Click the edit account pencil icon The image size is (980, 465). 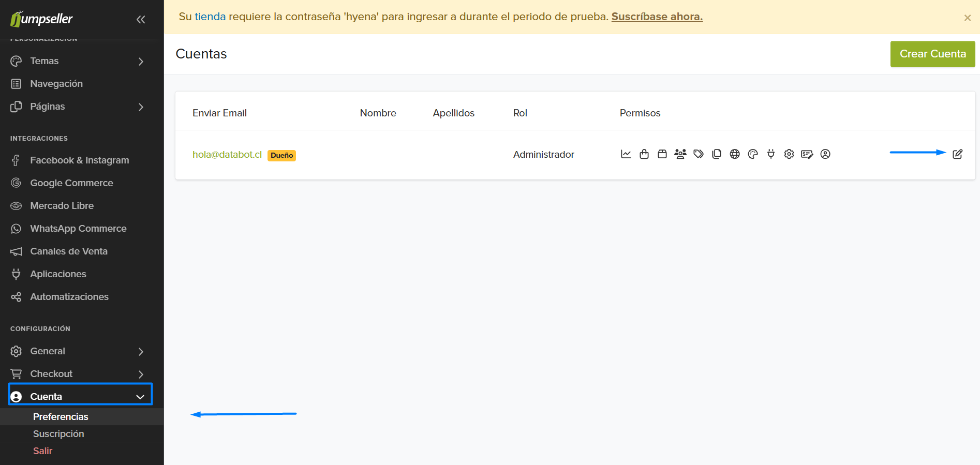point(957,154)
